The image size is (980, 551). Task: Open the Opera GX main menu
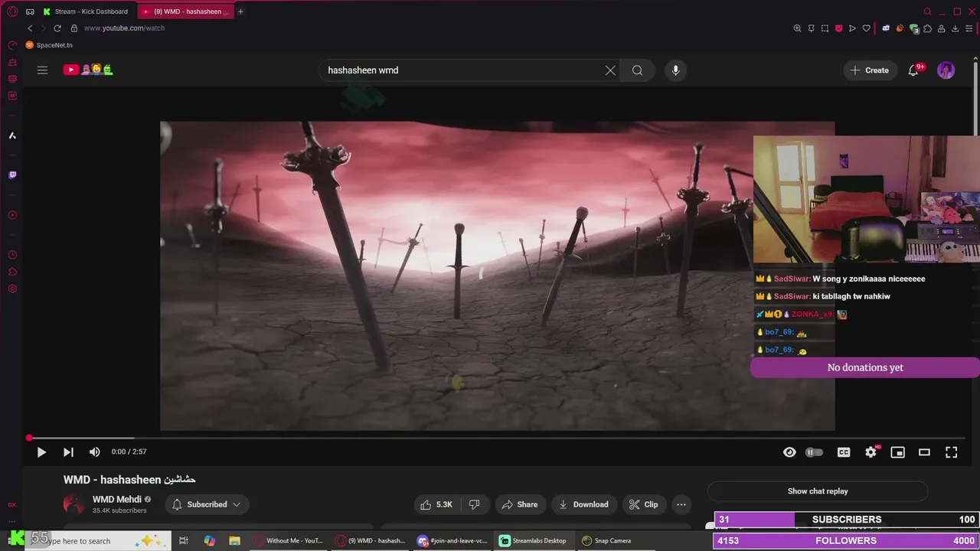pyautogui.click(x=12, y=11)
